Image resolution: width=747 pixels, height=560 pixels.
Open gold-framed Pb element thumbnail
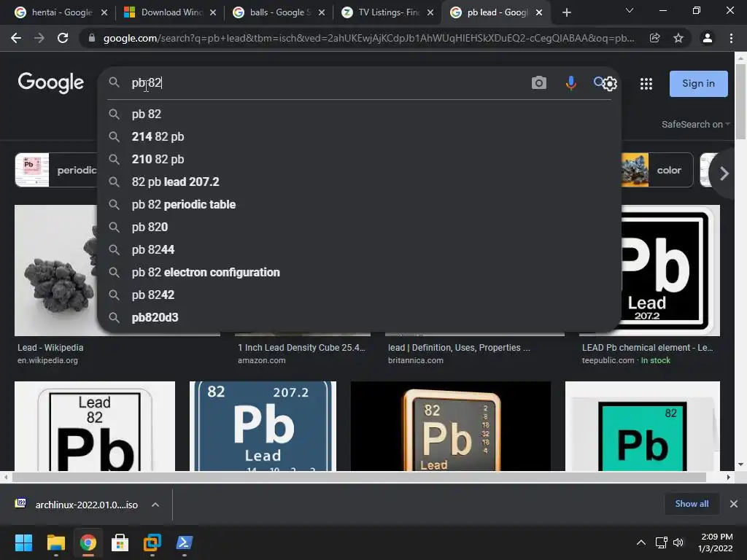click(451, 426)
